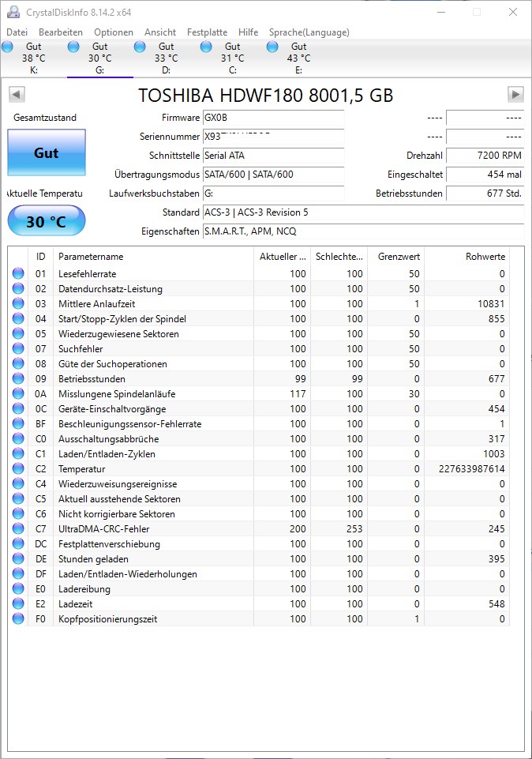532x759 pixels.
Task: Click the status icon for Temperatur row
Action: [18, 468]
